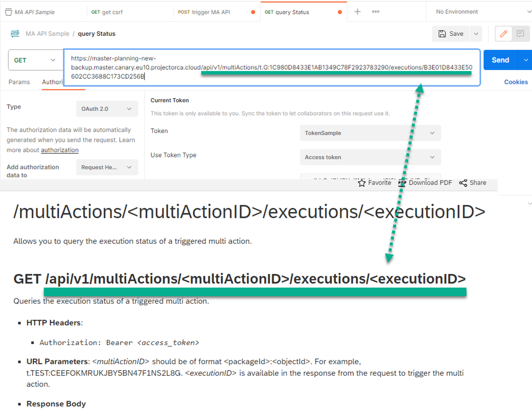Open the MA API Sample collection tab
532x413 pixels.
point(30,12)
